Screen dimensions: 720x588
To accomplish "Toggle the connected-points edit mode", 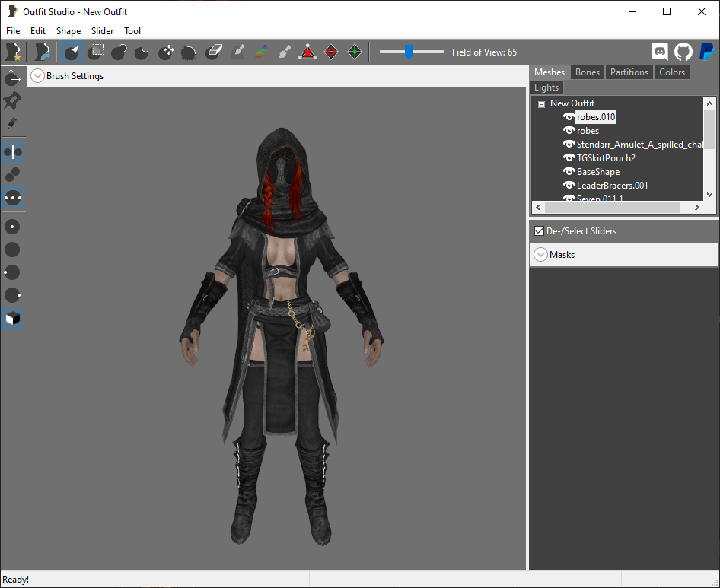I will coord(12,175).
